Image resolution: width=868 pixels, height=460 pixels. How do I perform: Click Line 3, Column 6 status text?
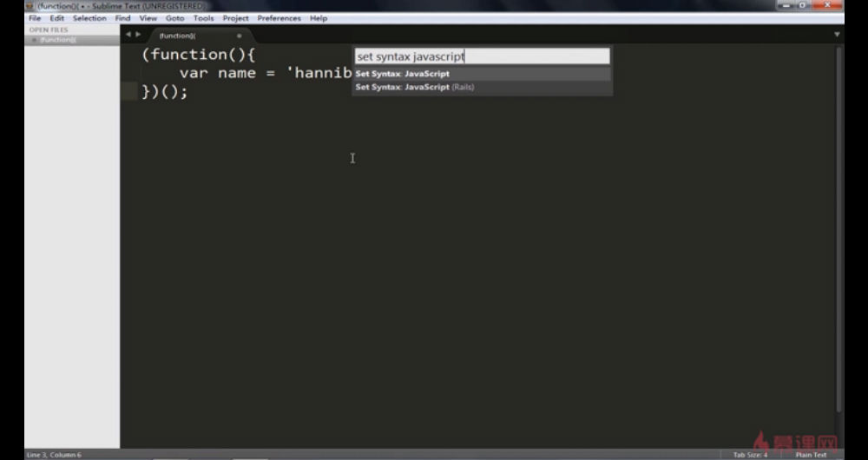coord(54,455)
